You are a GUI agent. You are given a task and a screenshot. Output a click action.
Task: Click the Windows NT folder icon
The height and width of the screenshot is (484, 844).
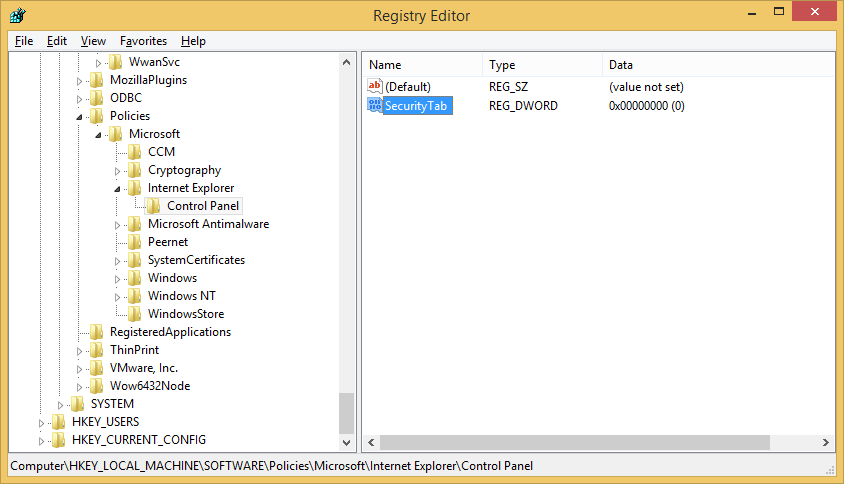point(135,296)
